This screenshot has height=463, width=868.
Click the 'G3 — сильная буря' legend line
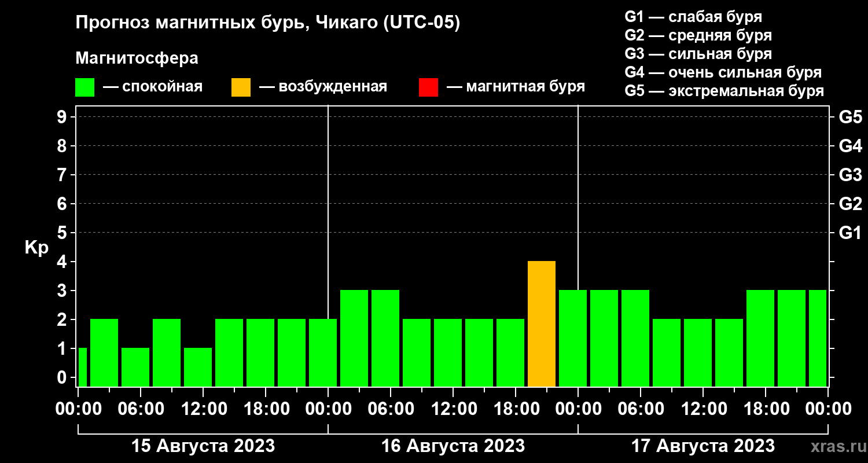[x=698, y=54]
